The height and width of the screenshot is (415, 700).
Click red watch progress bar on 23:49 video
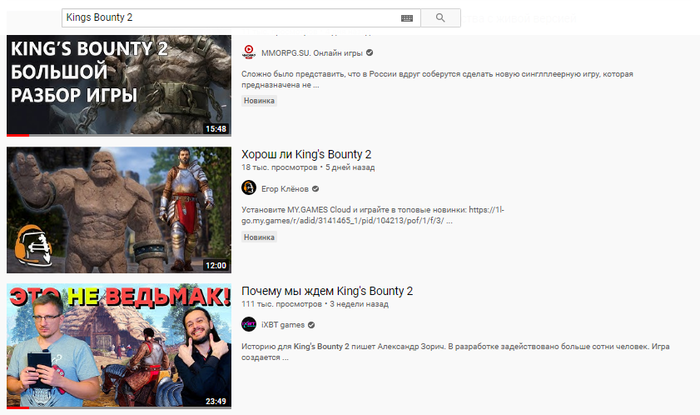point(18,407)
